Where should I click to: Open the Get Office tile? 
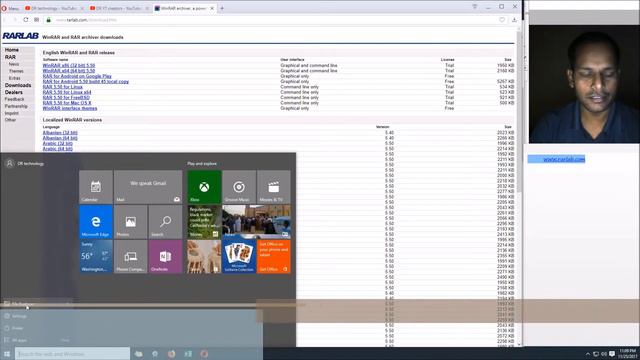(273, 256)
